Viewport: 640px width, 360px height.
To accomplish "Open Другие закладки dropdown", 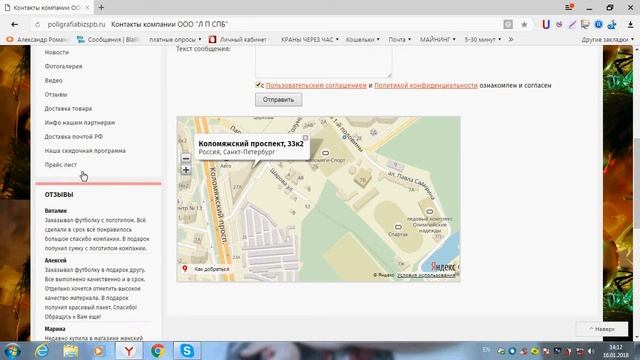I will coord(608,40).
